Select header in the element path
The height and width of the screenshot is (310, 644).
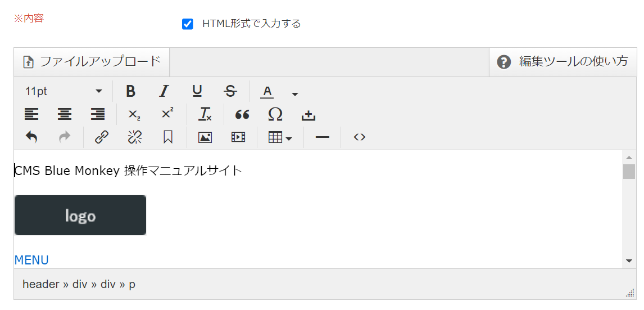pos(41,284)
